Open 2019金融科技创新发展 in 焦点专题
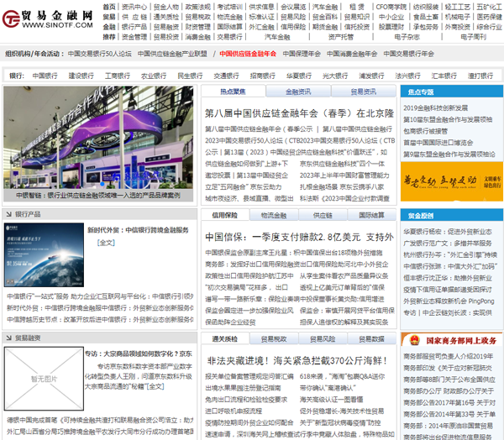 pyautogui.click(x=435, y=108)
